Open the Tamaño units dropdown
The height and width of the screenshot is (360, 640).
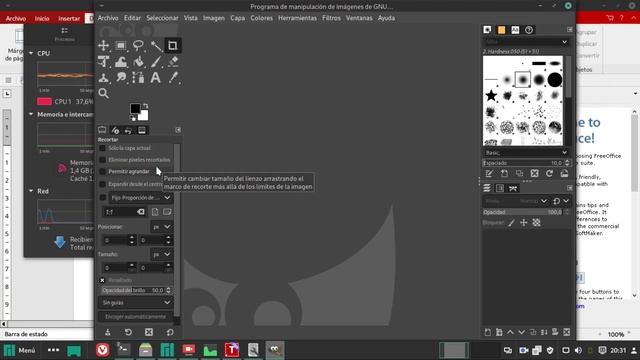(162, 254)
